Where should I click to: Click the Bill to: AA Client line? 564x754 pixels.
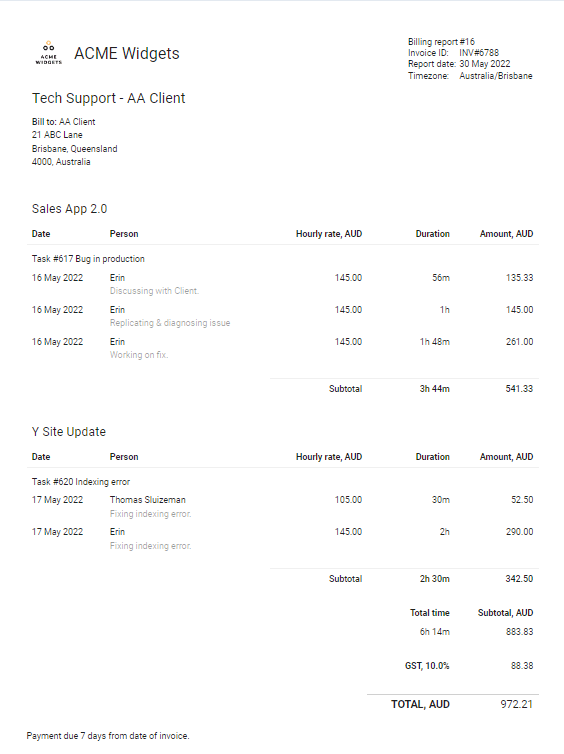tap(63, 122)
